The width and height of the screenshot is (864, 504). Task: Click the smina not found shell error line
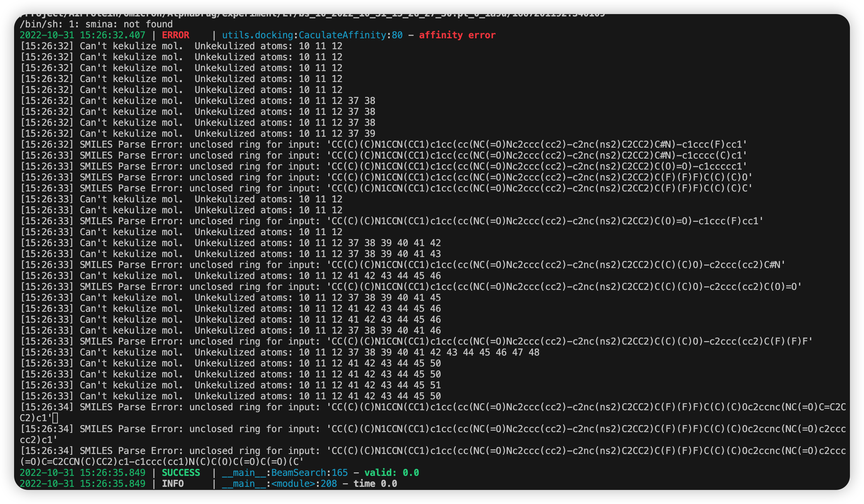pyautogui.click(x=97, y=24)
